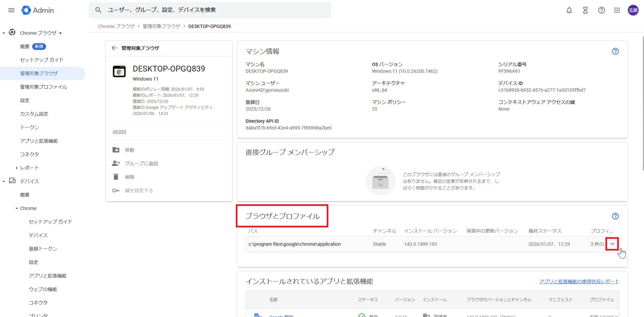Screen dimensions: 644x317
Task: Open the Google apps grid
Action: [617, 10]
